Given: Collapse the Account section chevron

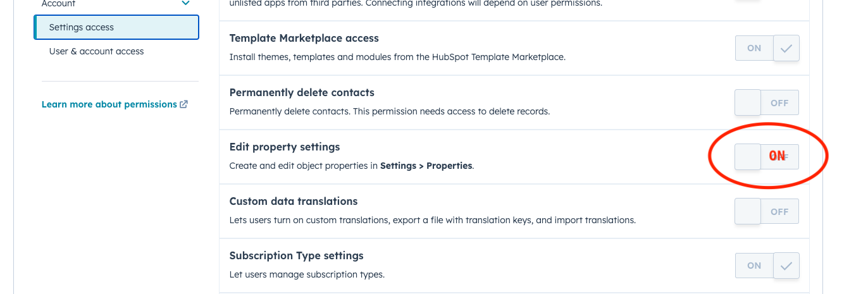Looking at the screenshot, I should click(x=185, y=4).
